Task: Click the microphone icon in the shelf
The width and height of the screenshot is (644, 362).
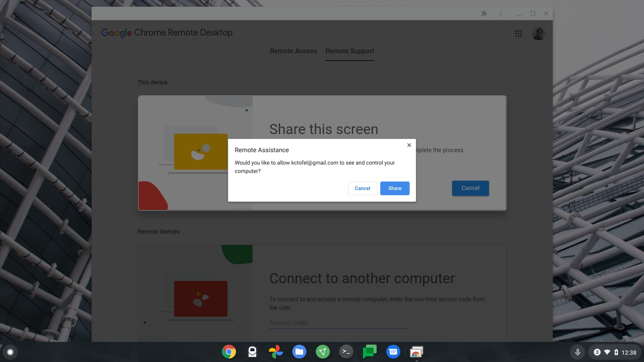Action: tap(578, 352)
